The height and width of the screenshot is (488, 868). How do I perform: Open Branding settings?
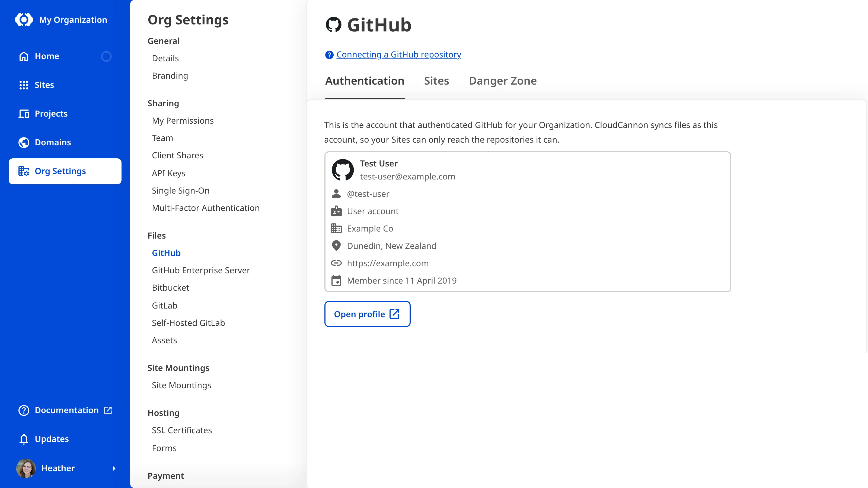[x=170, y=76]
